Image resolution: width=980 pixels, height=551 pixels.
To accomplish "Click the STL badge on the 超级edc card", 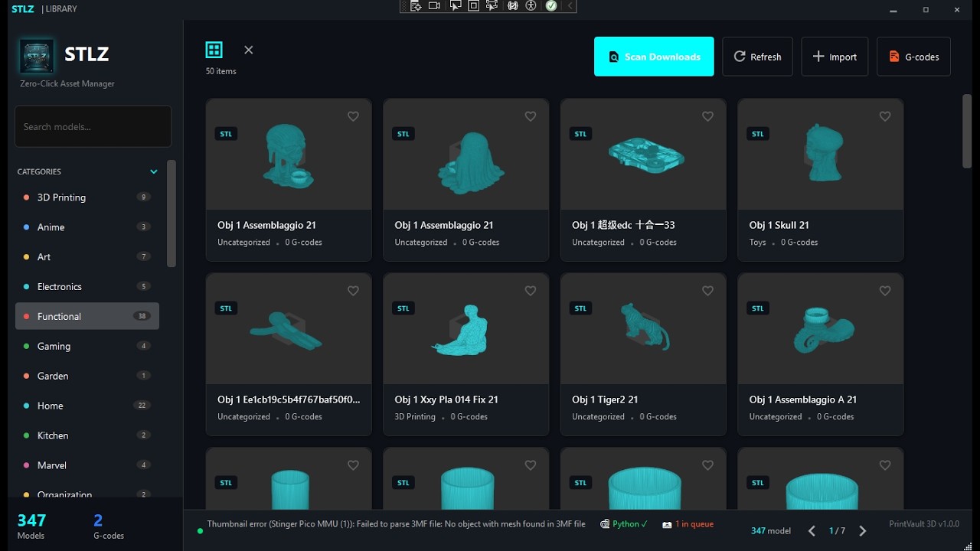I will tap(580, 134).
